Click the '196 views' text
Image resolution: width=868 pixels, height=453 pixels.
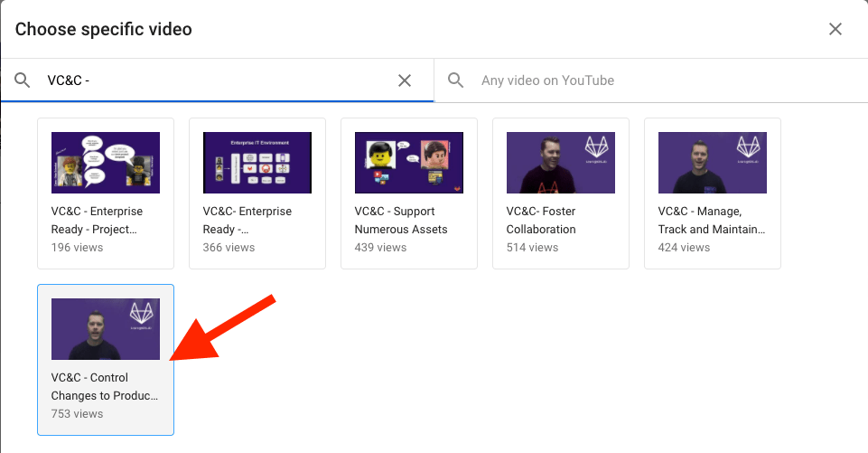coord(77,247)
